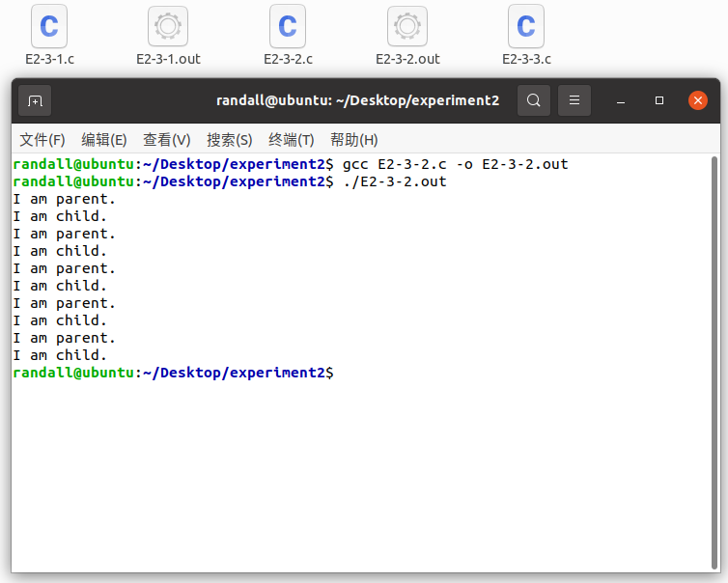Open the terminal hamburger menu

point(574,100)
